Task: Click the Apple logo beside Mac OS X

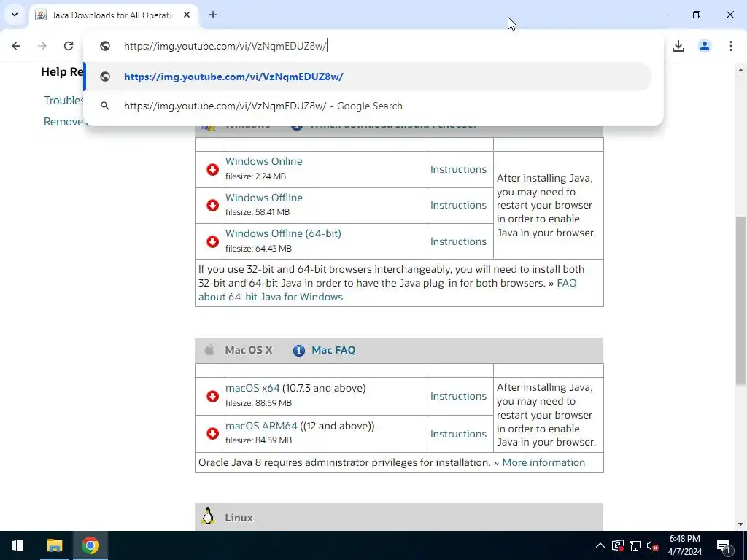Action: [209, 350]
